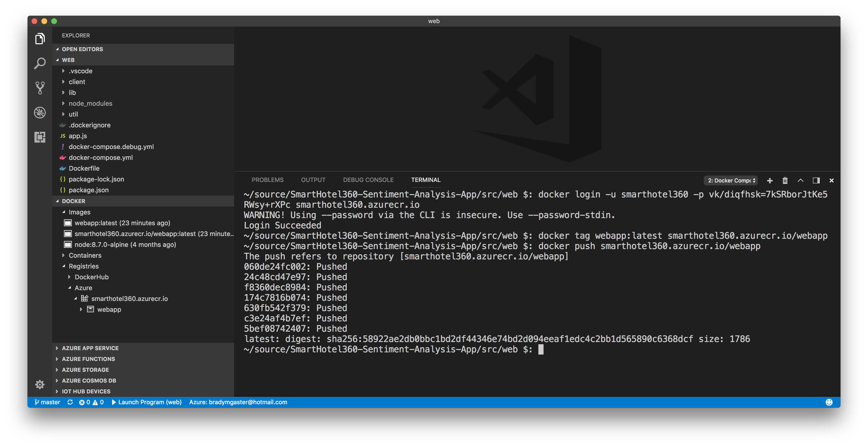Select the Docker Compose terminal dropdown
The image size is (868, 447).
(x=731, y=180)
